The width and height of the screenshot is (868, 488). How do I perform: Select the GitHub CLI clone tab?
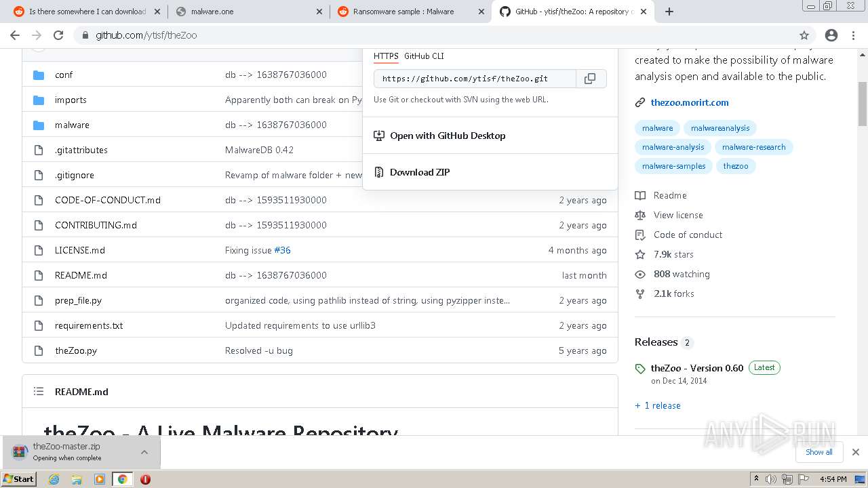[424, 56]
